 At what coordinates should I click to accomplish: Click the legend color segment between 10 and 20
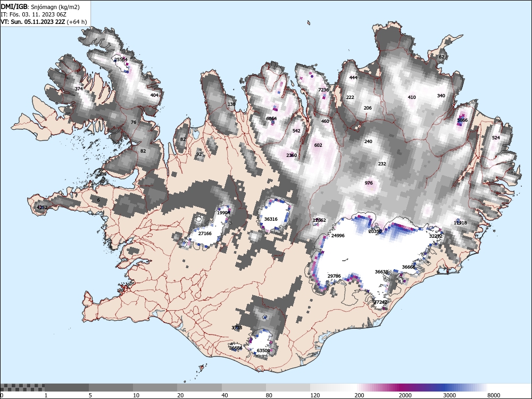point(155,387)
